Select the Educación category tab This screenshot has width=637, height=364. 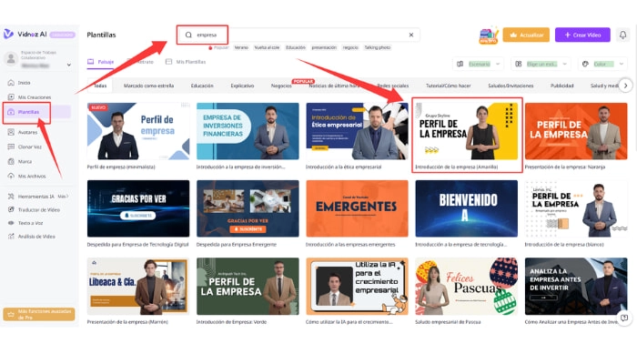[x=202, y=86]
